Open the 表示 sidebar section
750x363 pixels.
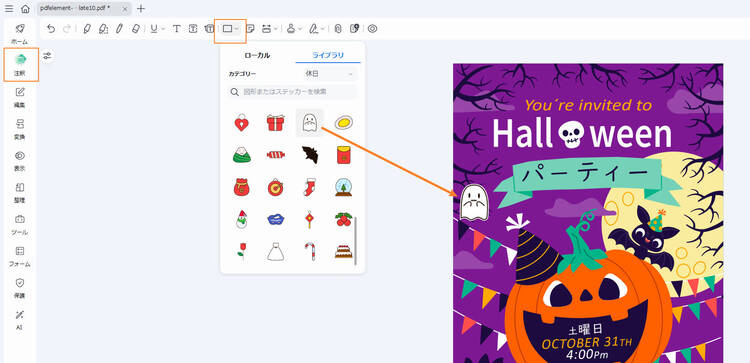20,161
